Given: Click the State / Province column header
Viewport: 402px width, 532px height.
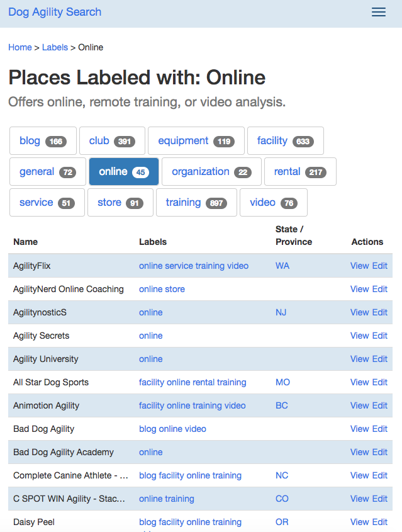Looking at the screenshot, I should 294,235.
